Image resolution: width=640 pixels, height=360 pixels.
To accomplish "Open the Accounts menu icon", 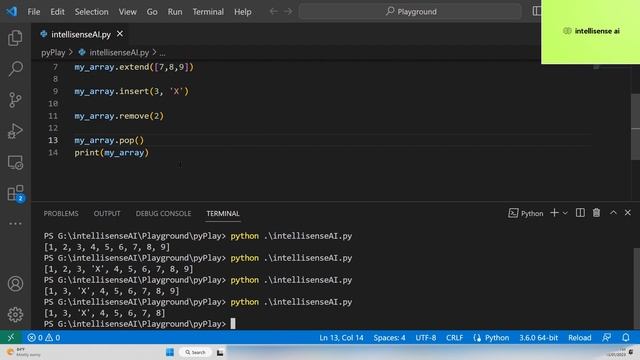I will (x=15, y=284).
